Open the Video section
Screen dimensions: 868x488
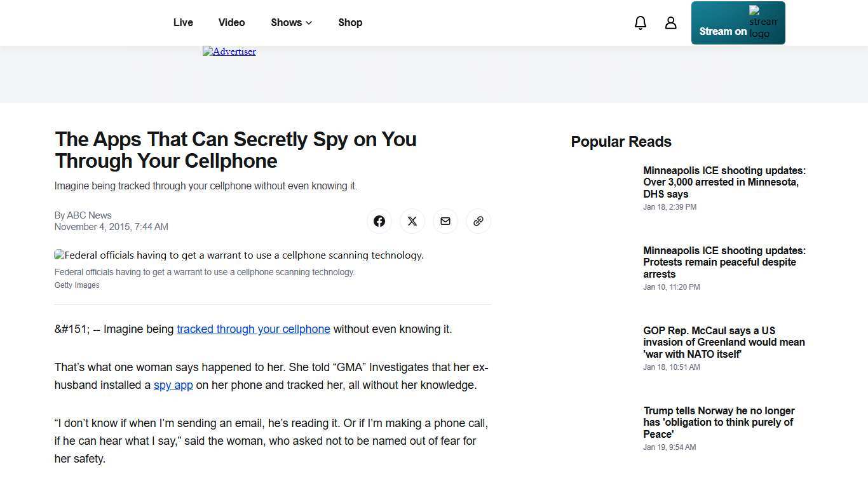click(231, 22)
